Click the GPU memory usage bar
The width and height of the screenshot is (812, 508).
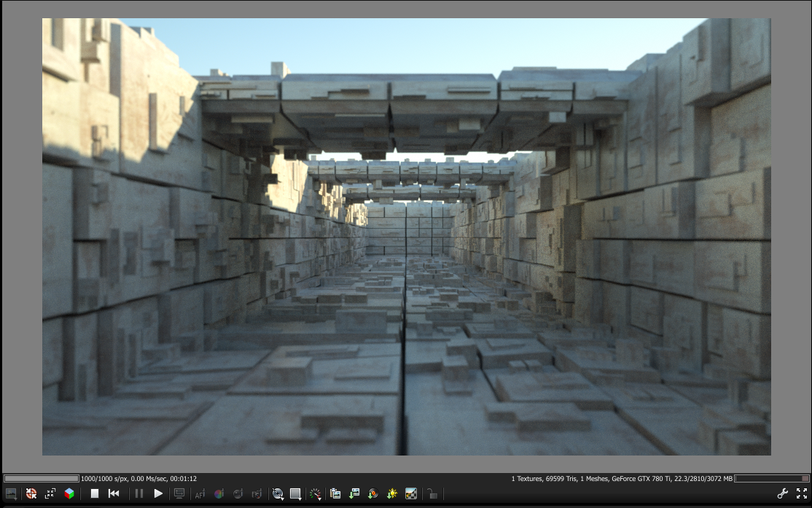click(x=772, y=479)
